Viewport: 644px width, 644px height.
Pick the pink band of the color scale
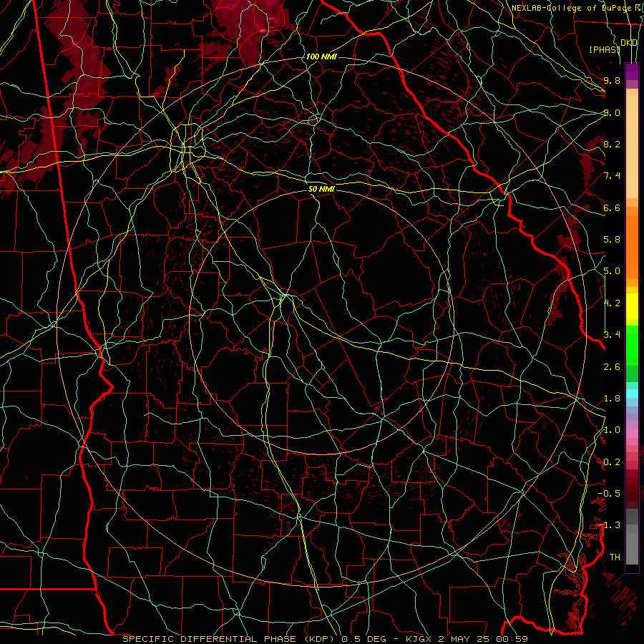[x=632, y=434]
